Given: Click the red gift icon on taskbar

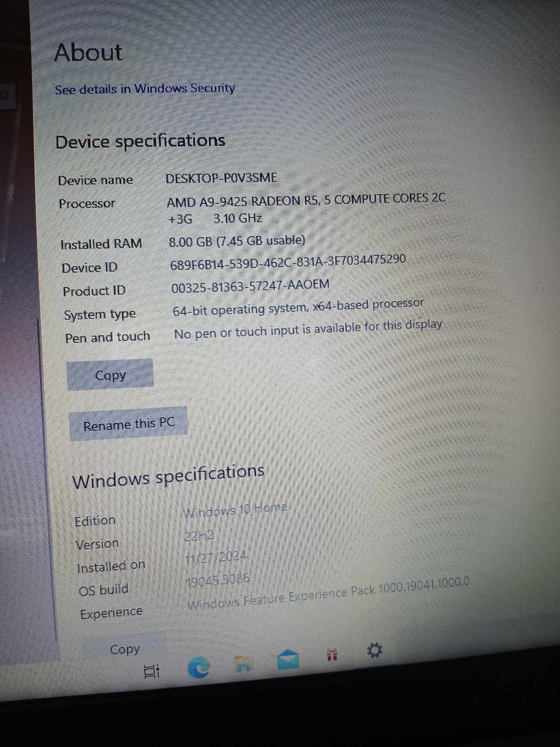Looking at the screenshot, I should (332, 655).
